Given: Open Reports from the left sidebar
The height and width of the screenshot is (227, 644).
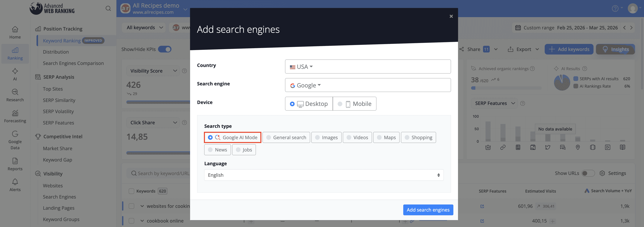Looking at the screenshot, I should click(15, 164).
